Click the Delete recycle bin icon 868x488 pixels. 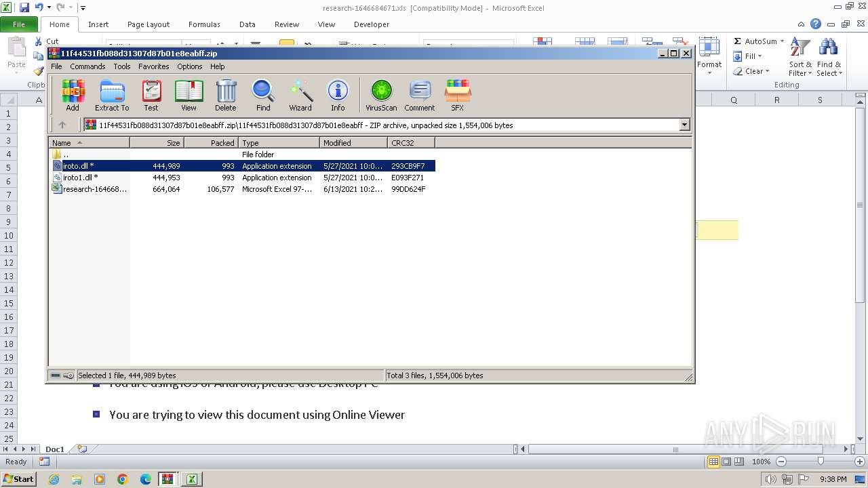click(226, 95)
